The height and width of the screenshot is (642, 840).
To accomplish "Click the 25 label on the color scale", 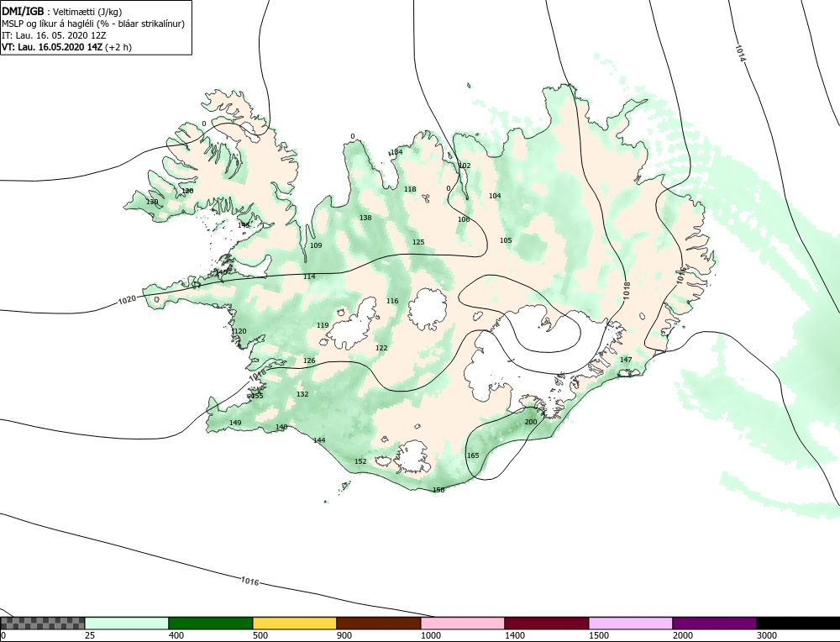I will coord(89,635).
